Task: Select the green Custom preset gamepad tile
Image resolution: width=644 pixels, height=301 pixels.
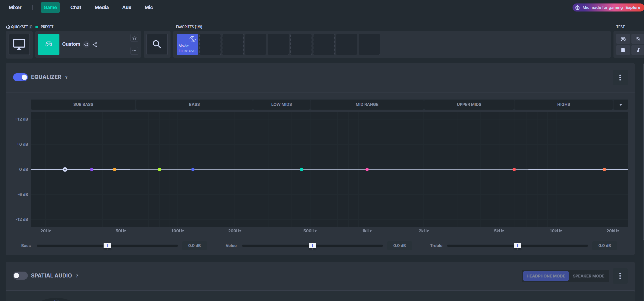Action: tap(49, 44)
